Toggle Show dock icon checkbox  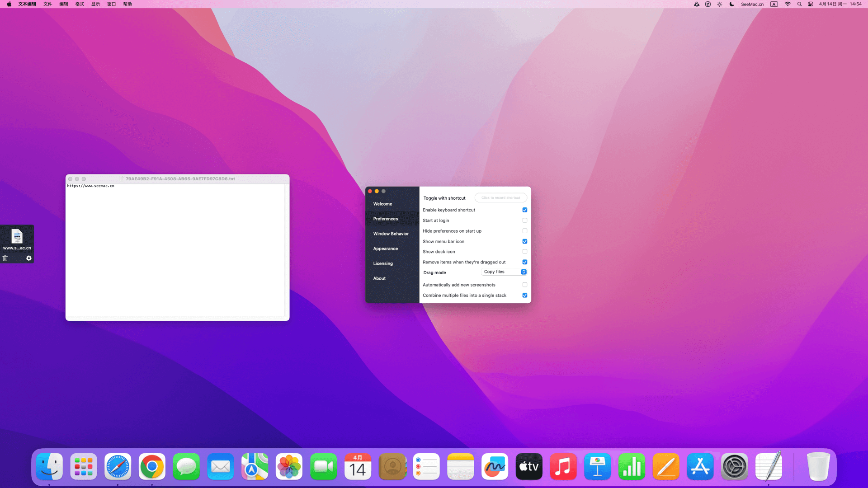[x=525, y=252]
